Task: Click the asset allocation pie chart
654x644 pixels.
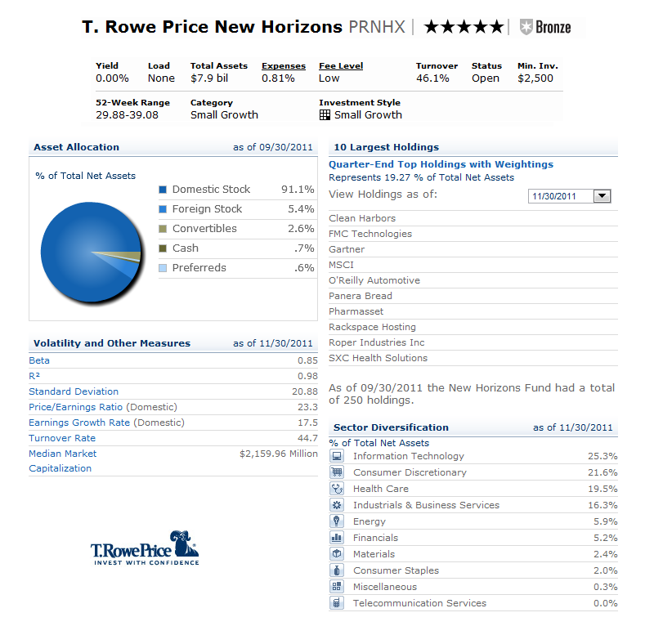Action: [92, 253]
